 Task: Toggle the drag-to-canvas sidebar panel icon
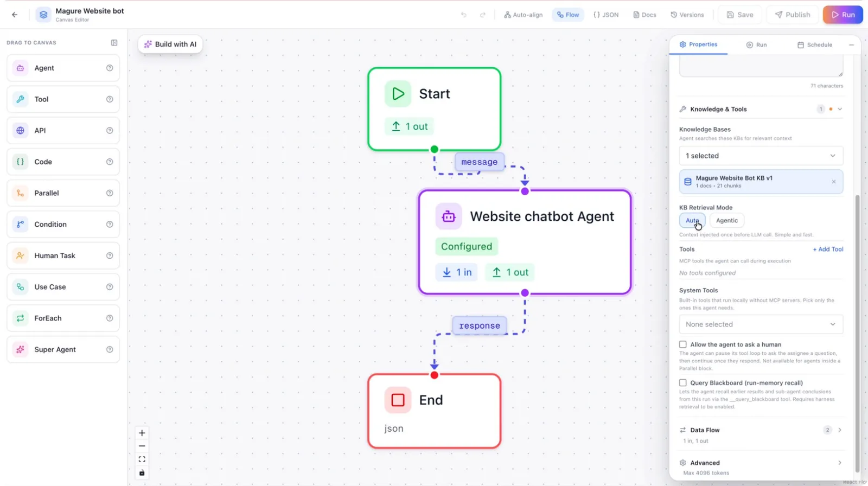(114, 42)
